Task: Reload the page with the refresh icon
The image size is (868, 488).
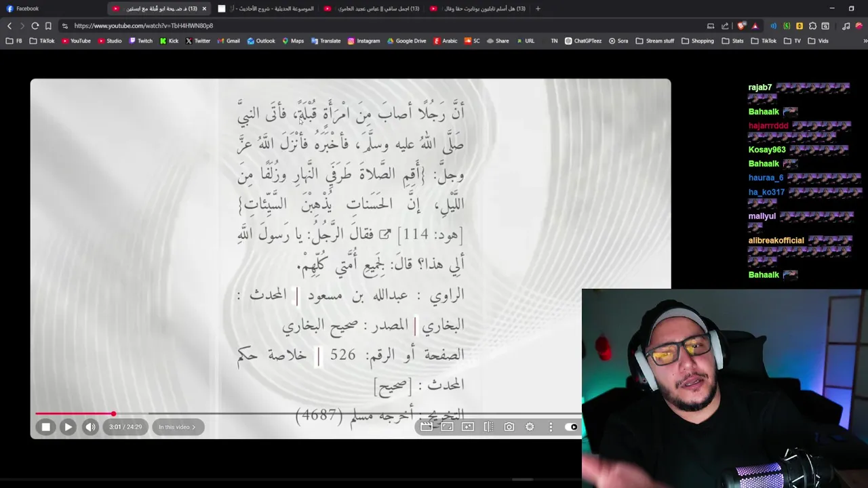Action: pyautogui.click(x=35, y=26)
